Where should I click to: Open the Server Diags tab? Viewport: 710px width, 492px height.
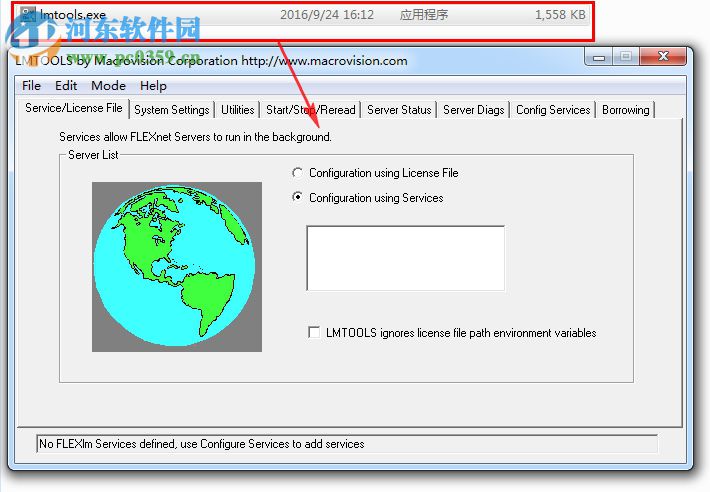pos(474,110)
